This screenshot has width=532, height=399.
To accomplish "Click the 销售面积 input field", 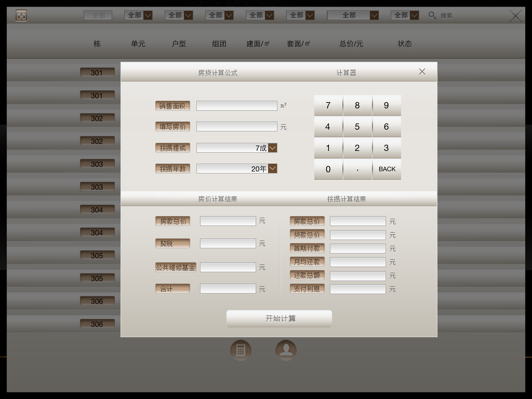I will click(237, 106).
